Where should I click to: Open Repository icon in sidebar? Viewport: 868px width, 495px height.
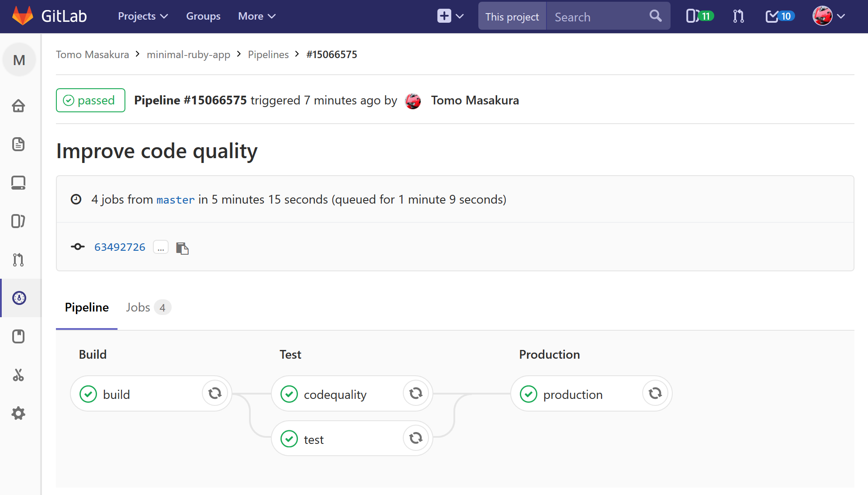[x=18, y=144]
